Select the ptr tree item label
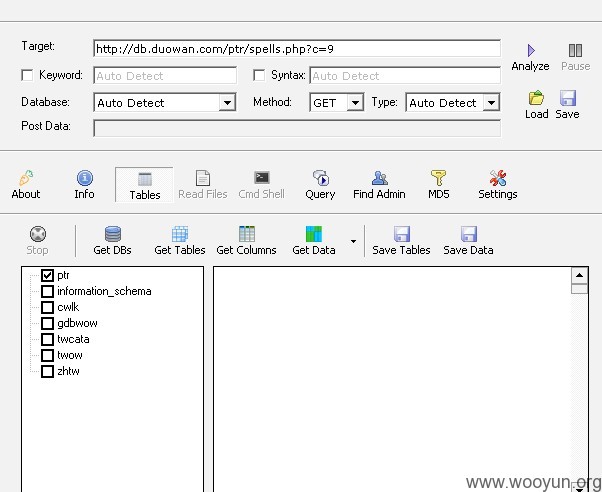This screenshot has height=492, width=602. pyautogui.click(x=63, y=275)
